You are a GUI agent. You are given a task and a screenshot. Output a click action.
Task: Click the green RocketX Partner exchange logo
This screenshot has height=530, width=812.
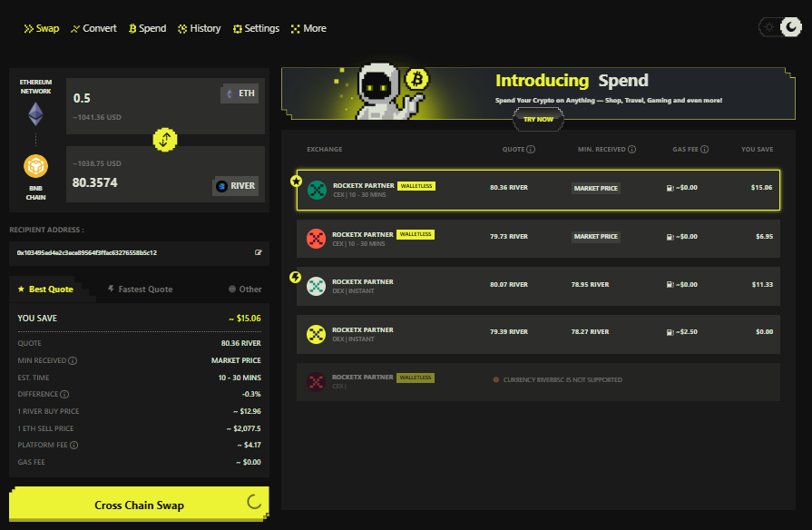click(316, 190)
